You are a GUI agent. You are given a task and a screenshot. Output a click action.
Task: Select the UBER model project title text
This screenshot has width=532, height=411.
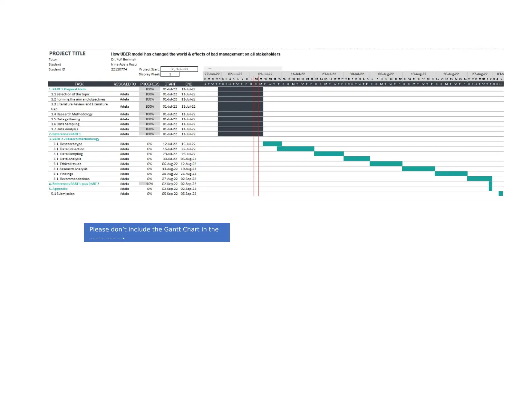click(x=196, y=54)
